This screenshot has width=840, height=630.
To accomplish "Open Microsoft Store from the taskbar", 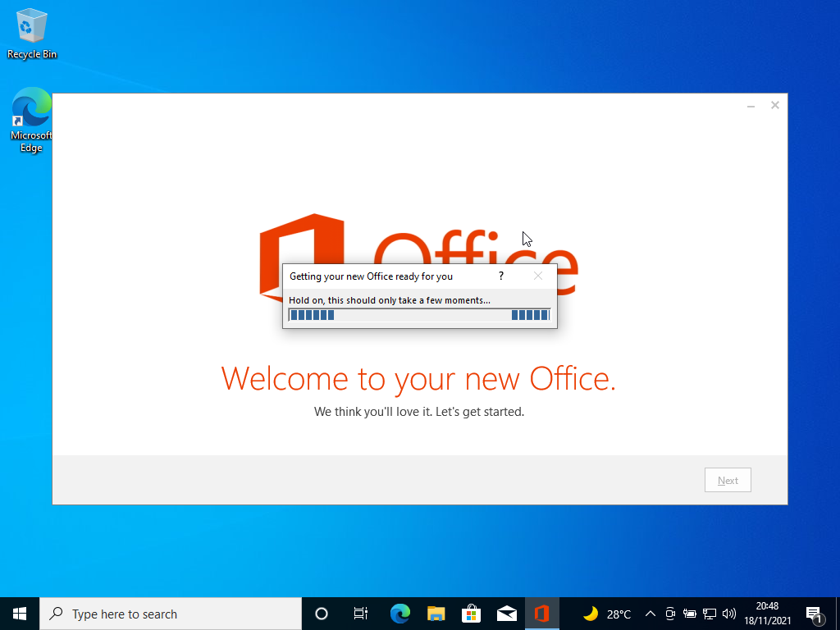I will click(x=471, y=614).
